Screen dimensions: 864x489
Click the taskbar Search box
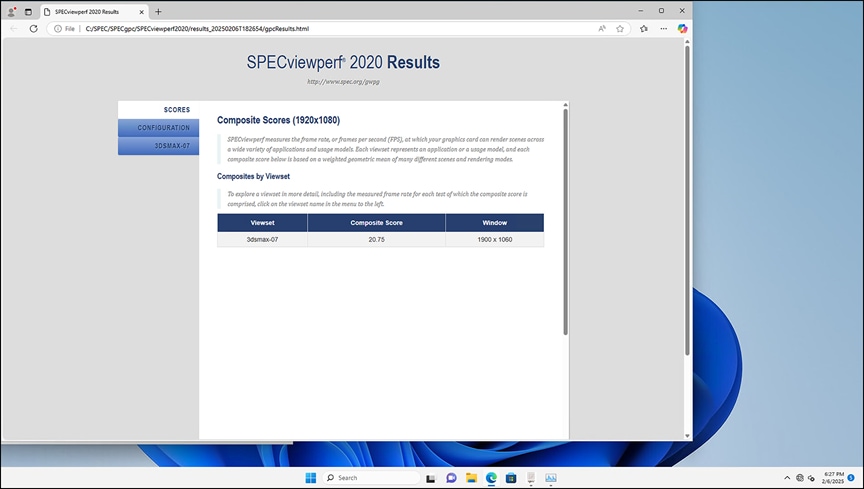pos(371,478)
